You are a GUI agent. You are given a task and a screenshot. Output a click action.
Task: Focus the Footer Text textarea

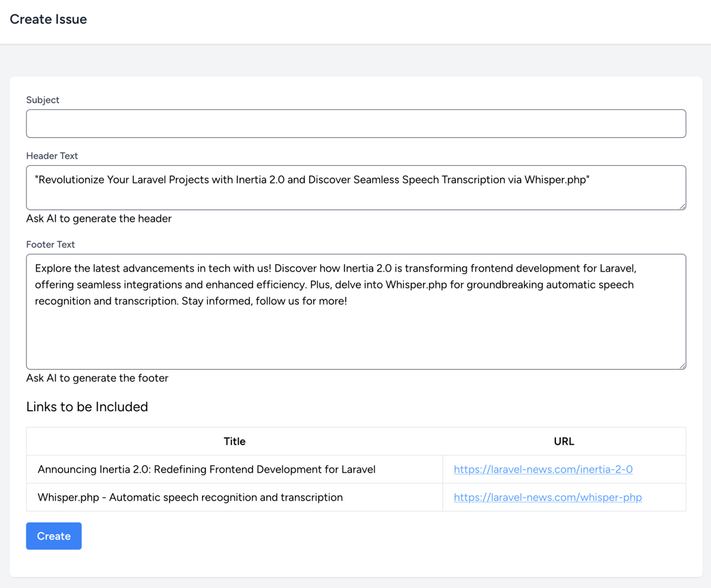[x=356, y=312]
